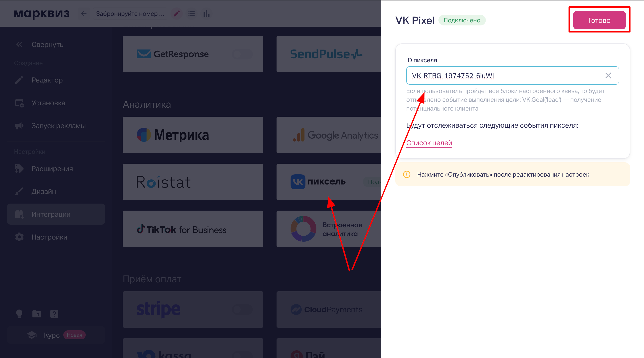Image resolution: width=644 pixels, height=358 pixels.
Task: Open the upload folder icon in sidebar
Action: click(37, 314)
